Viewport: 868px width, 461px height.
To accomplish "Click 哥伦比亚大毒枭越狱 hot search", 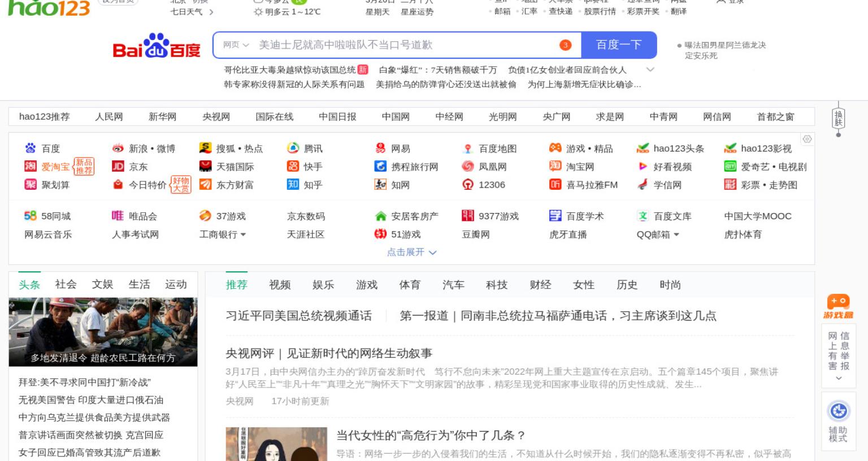I will (290, 69).
